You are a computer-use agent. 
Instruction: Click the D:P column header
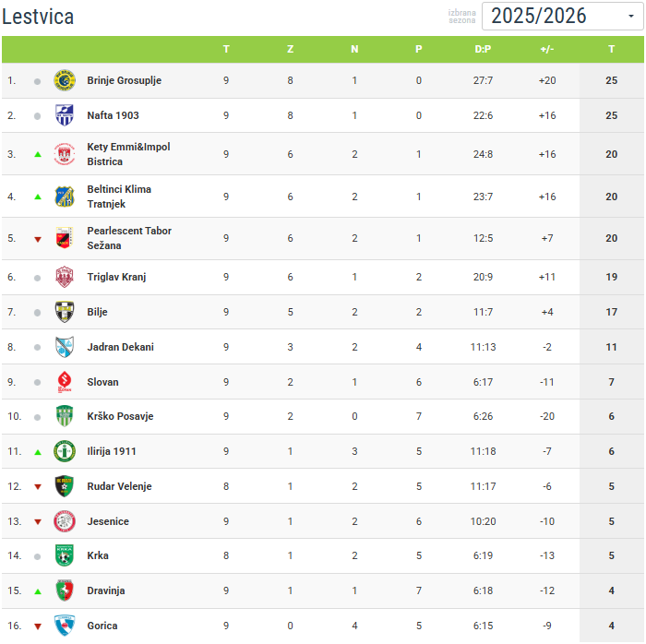(x=483, y=49)
